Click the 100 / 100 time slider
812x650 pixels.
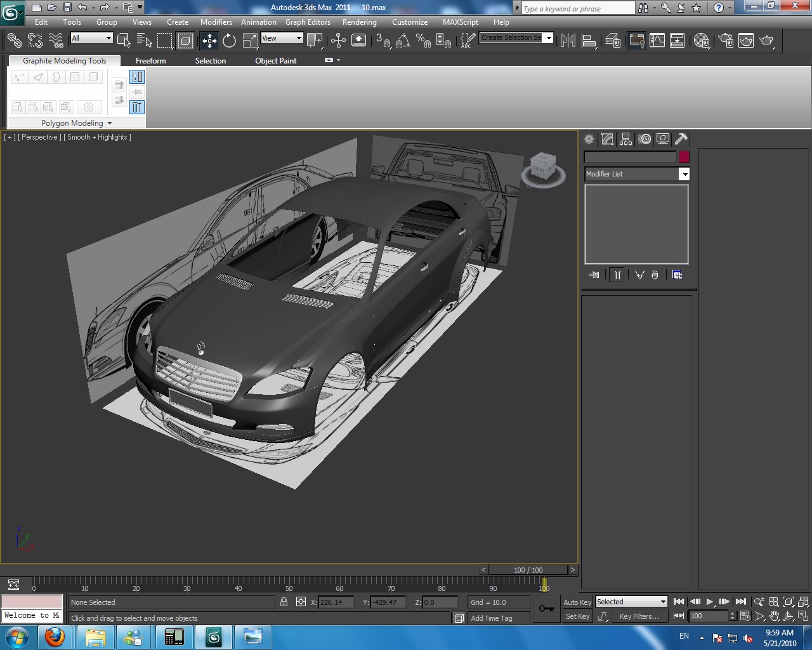(x=528, y=570)
